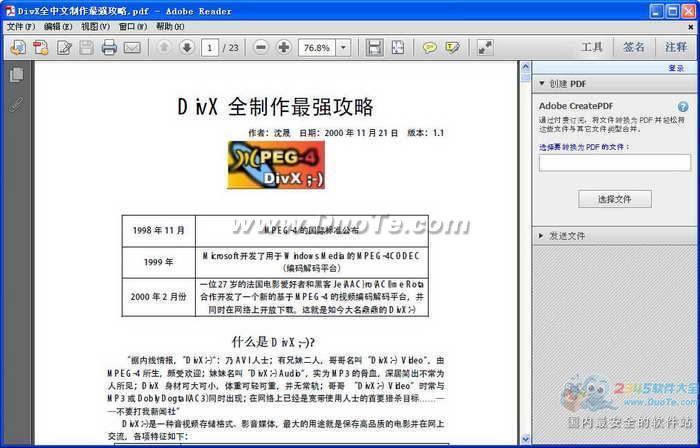The image size is (700, 448).
Task: Click the 选择文件 button
Action: (x=615, y=199)
